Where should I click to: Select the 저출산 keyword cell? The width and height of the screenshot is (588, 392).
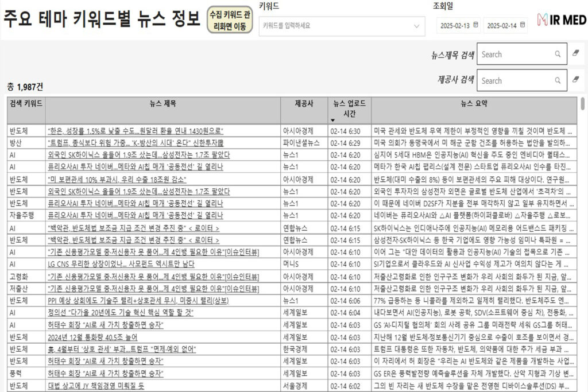tap(26, 289)
